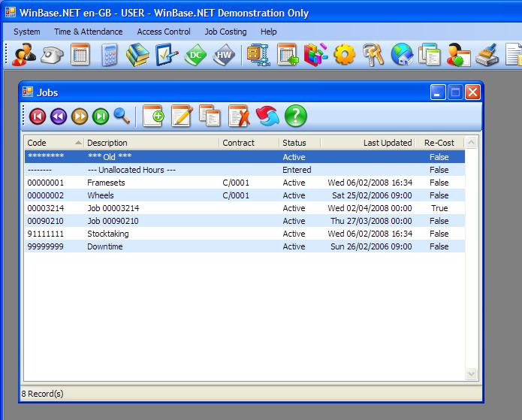Open the Job Costing menu
Viewport: 522px width, 420px height.
pos(226,32)
